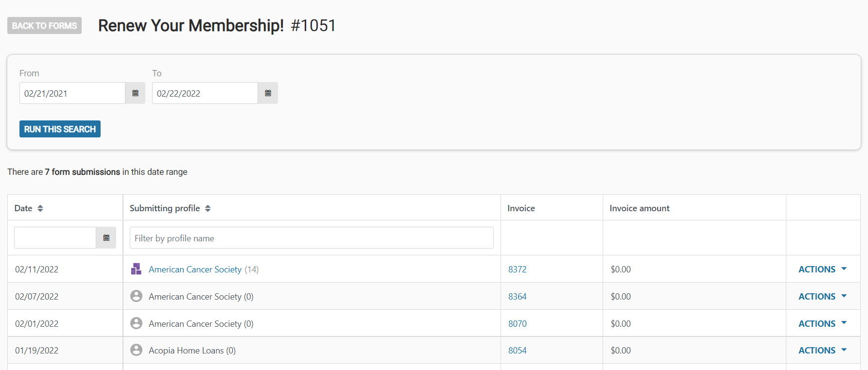Image resolution: width=868 pixels, height=370 pixels.
Task: Open invoice 8364 link
Action: [x=517, y=297]
